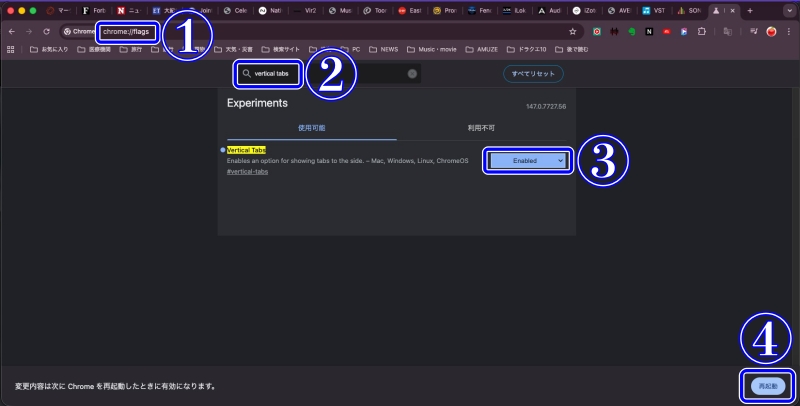Clear the flags search with the X icon
This screenshot has height=406, width=800.
[x=412, y=74]
